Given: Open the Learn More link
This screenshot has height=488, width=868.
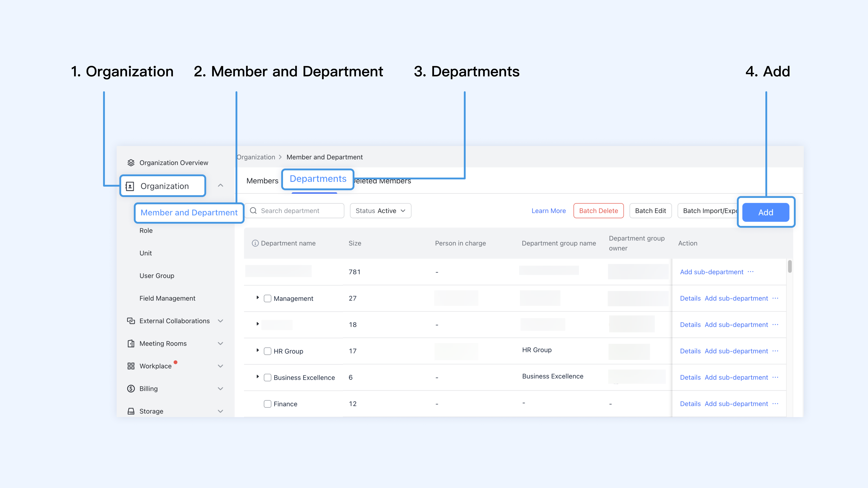Looking at the screenshot, I should click(549, 211).
